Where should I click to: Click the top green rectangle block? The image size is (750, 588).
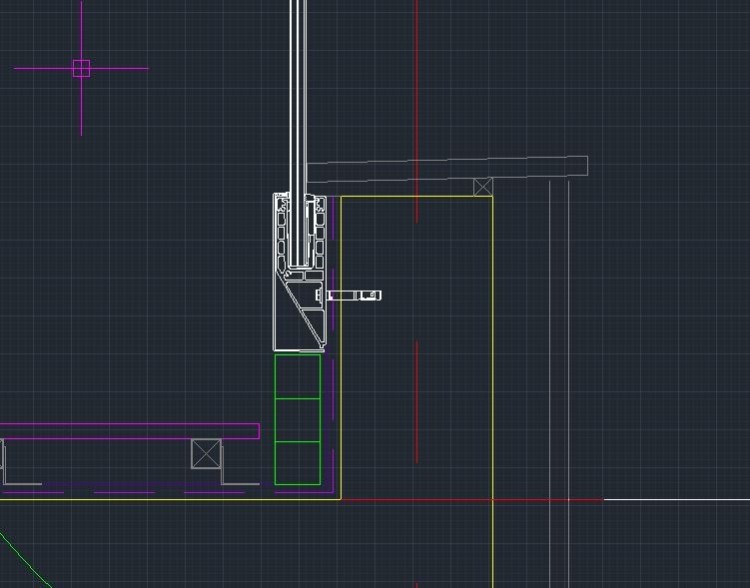click(298, 376)
